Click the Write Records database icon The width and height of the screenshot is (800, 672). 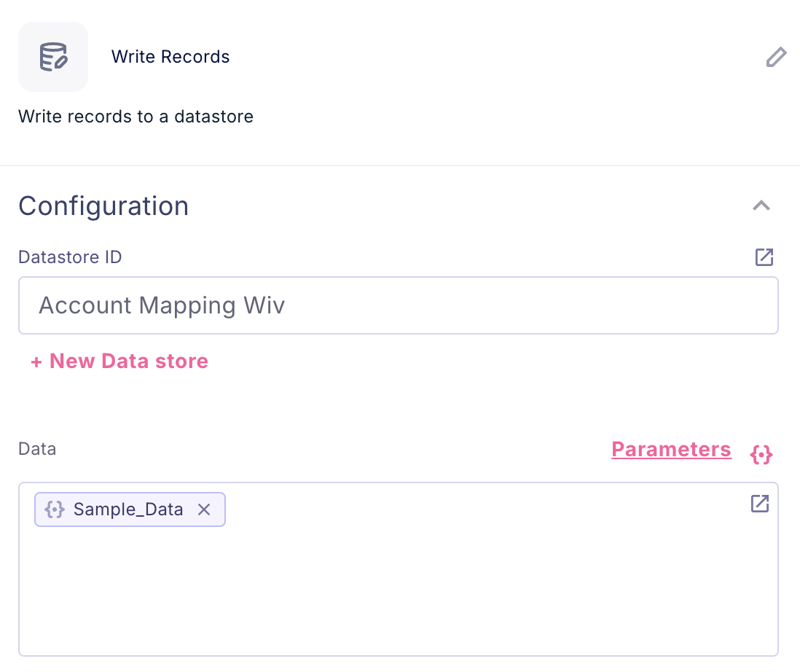[x=53, y=57]
